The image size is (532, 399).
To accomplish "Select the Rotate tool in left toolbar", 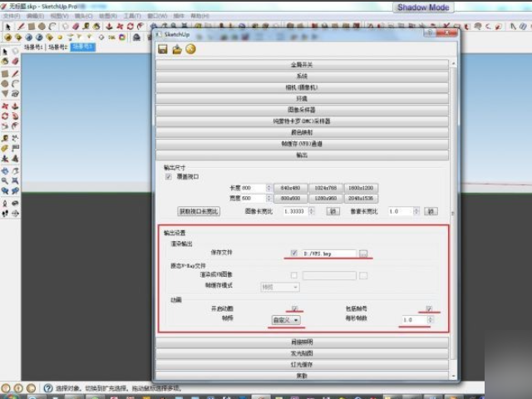I will tap(5, 116).
